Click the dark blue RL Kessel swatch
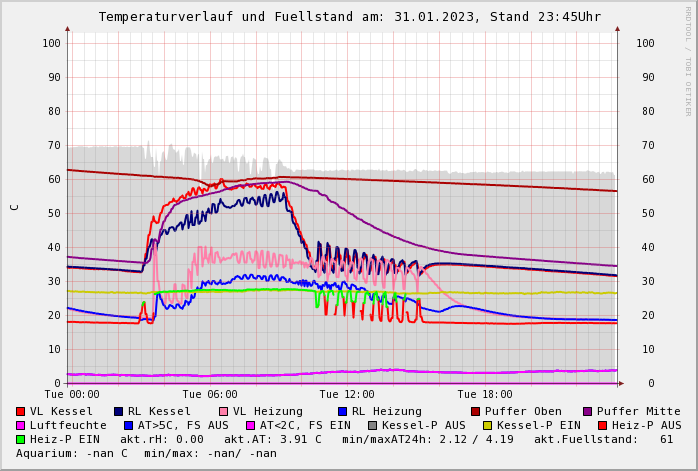The height and width of the screenshot is (471, 698). click(119, 411)
